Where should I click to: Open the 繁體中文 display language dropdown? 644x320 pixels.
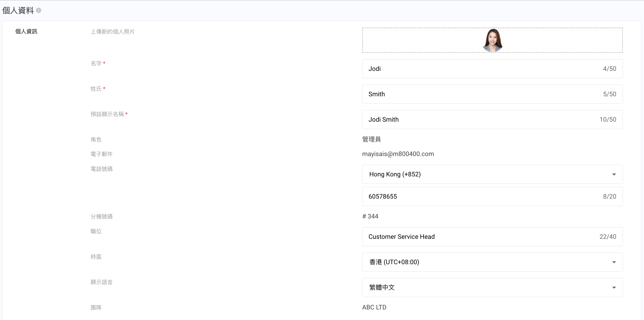click(x=492, y=287)
